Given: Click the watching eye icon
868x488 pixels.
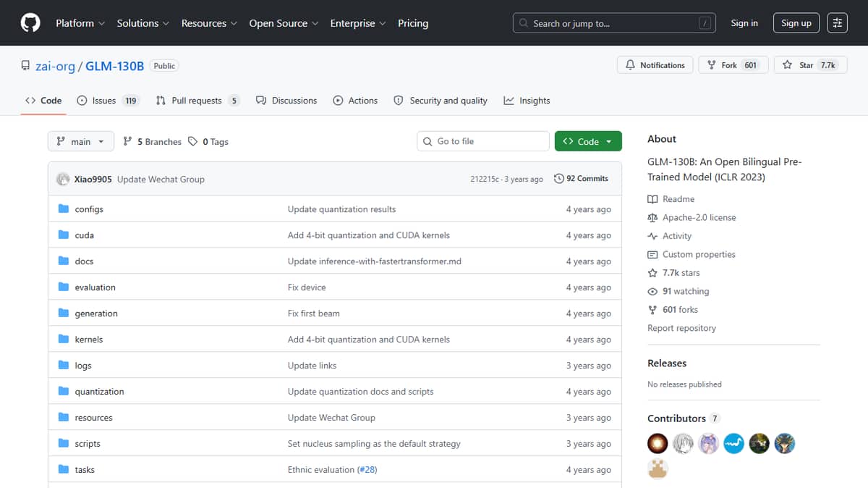Looking at the screenshot, I should tap(652, 291).
